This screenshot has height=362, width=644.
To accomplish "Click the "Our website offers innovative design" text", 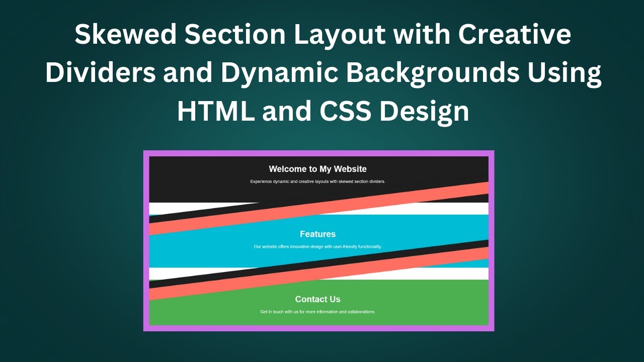I will tap(317, 247).
